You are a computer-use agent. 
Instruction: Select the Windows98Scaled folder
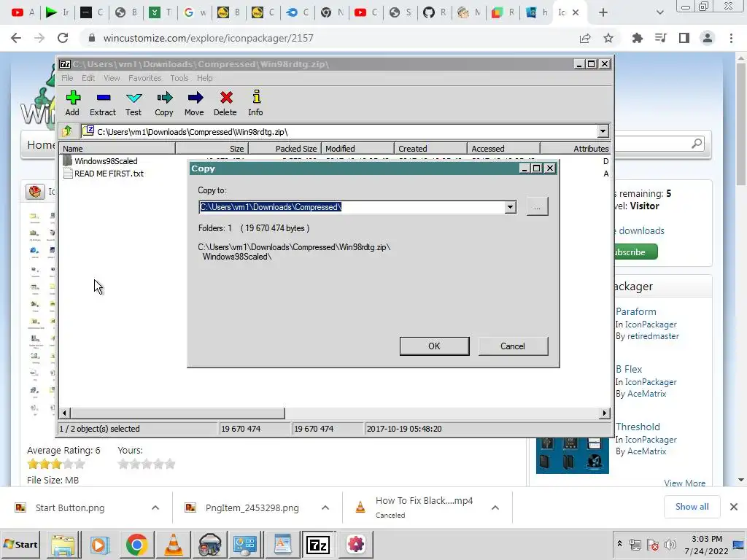coord(106,161)
